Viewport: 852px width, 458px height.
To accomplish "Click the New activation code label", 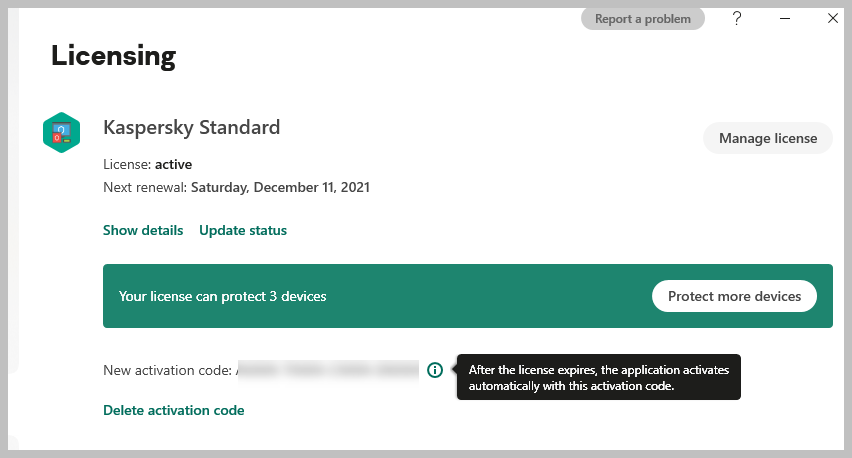I will [168, 370].
